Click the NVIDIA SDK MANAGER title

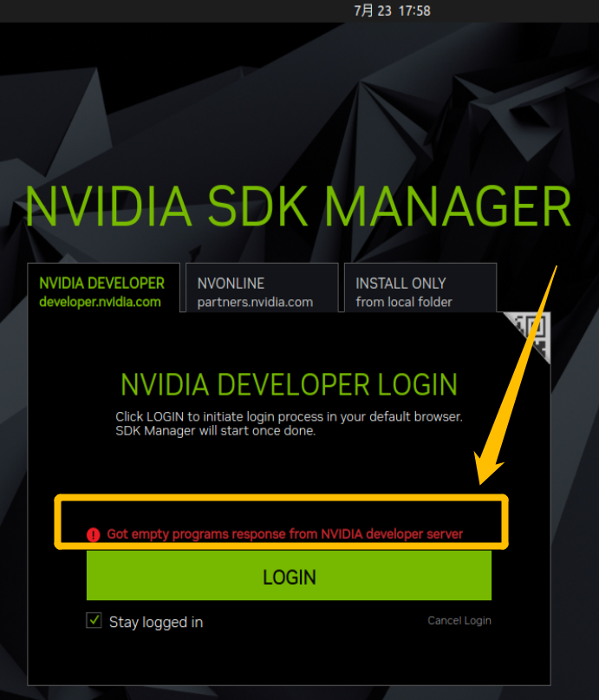click(298, 206)
